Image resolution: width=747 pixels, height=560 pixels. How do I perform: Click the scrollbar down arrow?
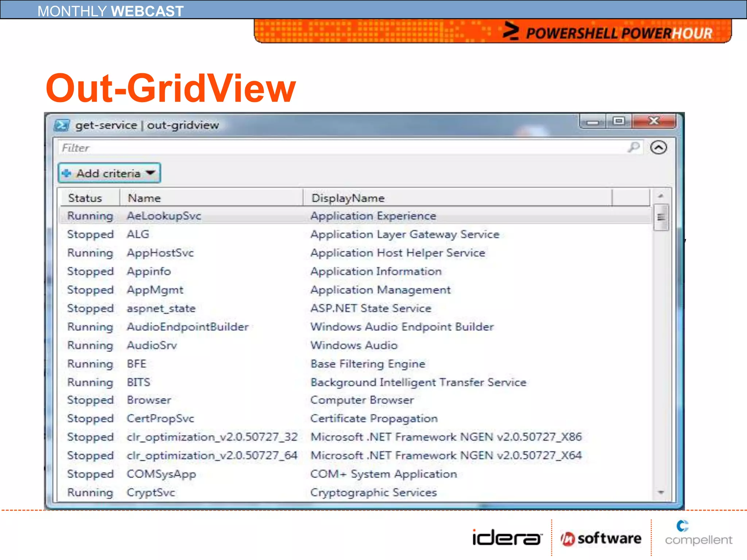(x=661, y=493)
